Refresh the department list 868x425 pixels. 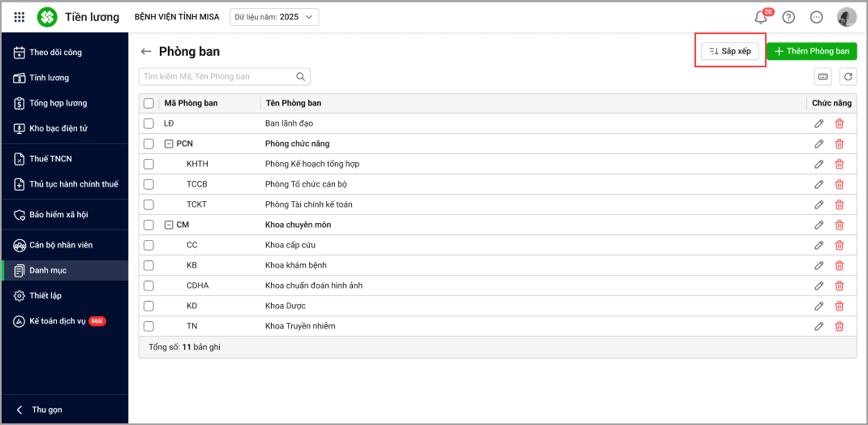tap(848, 76)
